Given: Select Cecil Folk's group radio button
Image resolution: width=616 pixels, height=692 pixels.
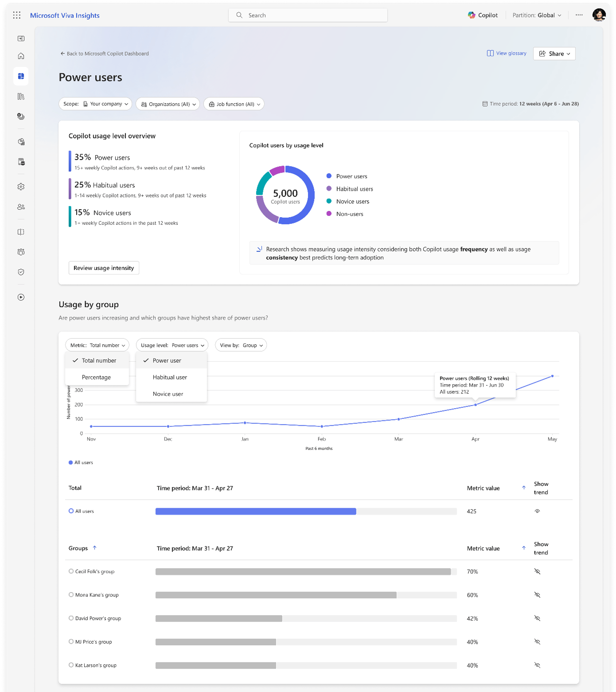Looking at the screenshot, I should 71,571.
